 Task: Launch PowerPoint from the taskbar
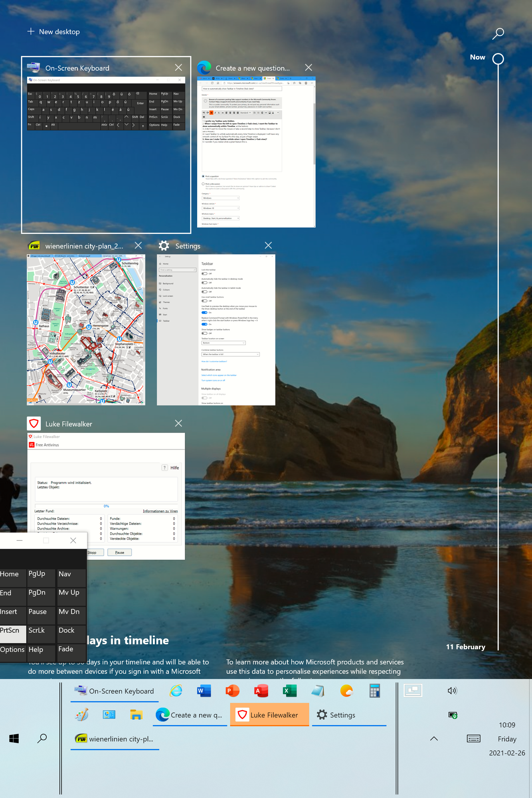pos(232,691)
